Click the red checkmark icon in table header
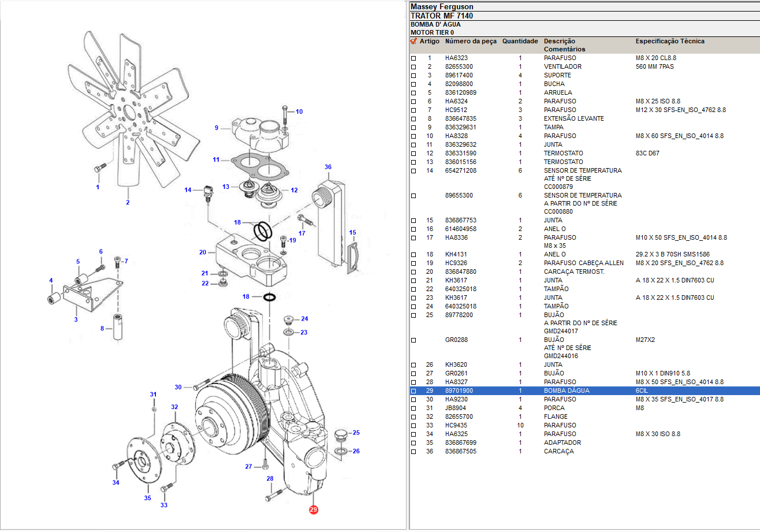Screen dimensions: 760x532 coord(413,42)
